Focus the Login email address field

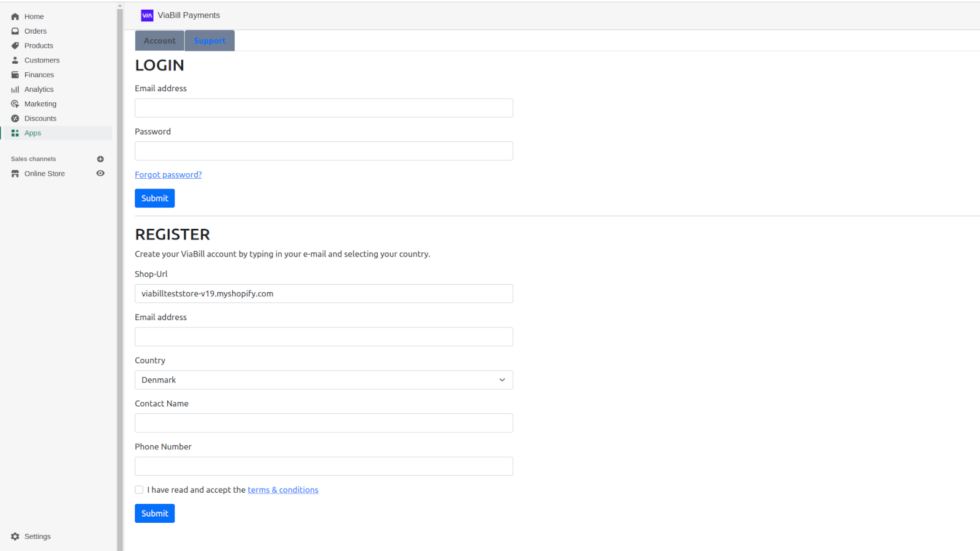click(x=324, y=108)
